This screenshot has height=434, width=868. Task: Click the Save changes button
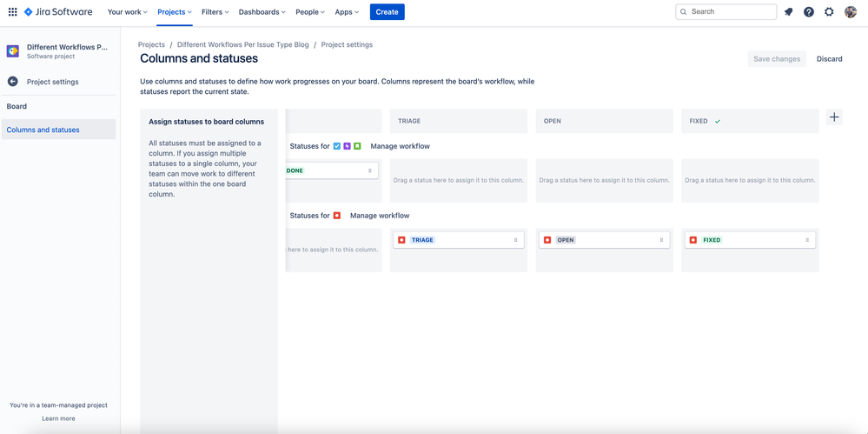click(777, 59)
